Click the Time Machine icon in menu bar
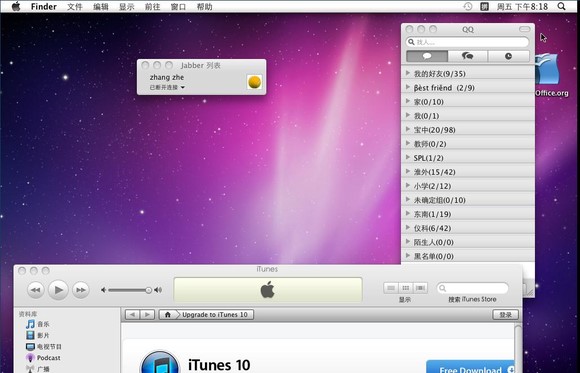Screen dimensions: 580x373 (468, 6)
